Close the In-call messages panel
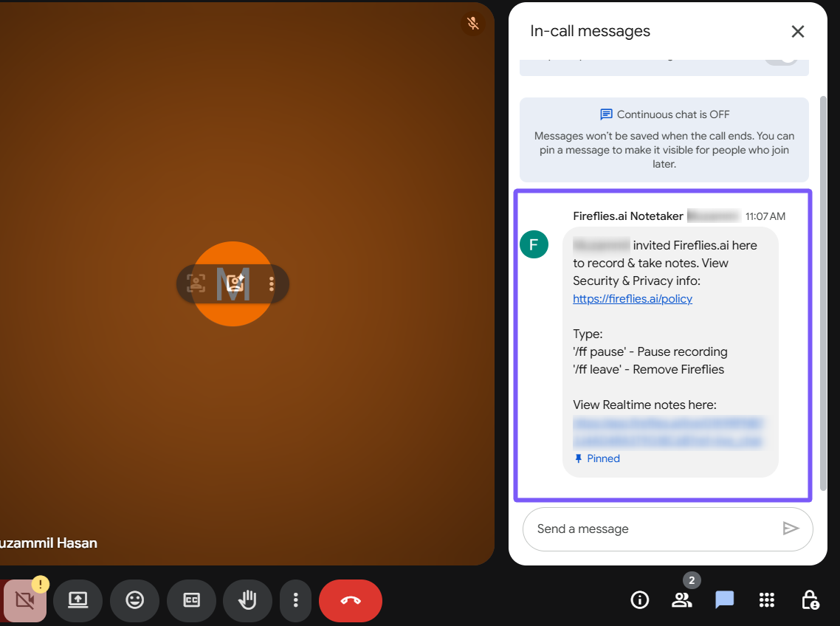Screen dimensions: 840x626 [798, 32]
